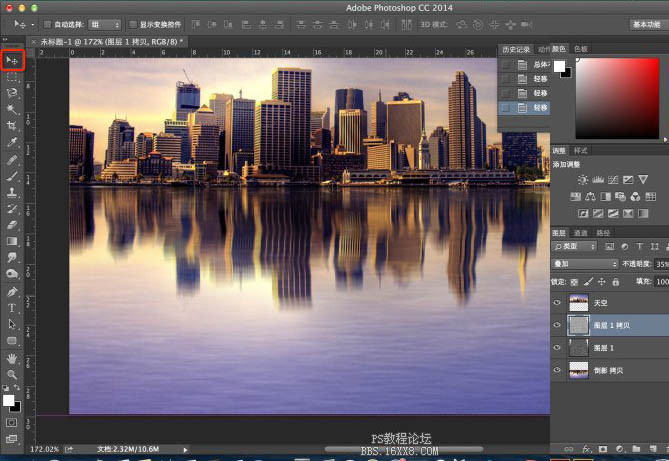Switch to the 历史记录 tab

point(516,50)
